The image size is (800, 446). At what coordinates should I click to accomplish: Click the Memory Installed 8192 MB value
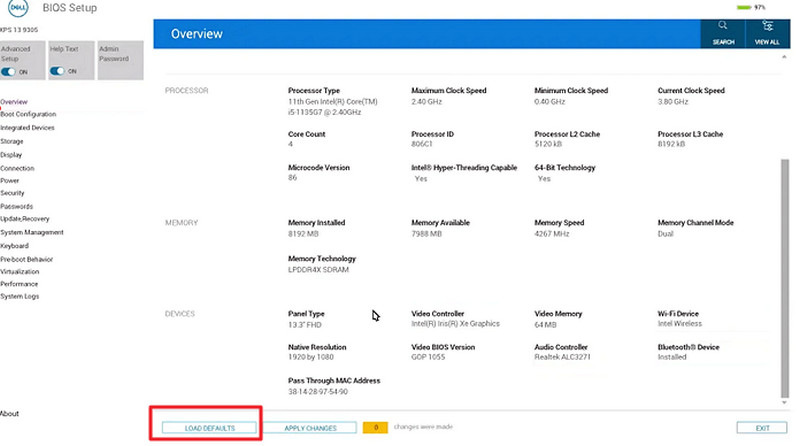pos(303,234)
